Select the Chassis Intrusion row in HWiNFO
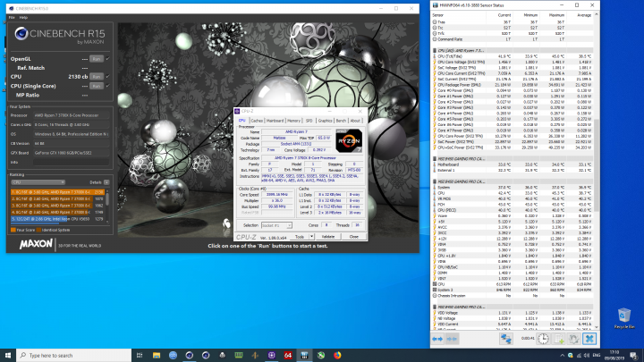This screenshot has width=644, height=362. coord(513,296)
